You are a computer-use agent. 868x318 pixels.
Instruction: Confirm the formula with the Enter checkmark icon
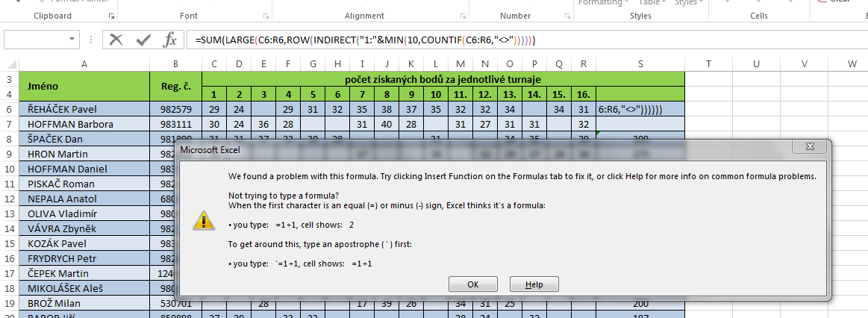click(x=143, y=40)
